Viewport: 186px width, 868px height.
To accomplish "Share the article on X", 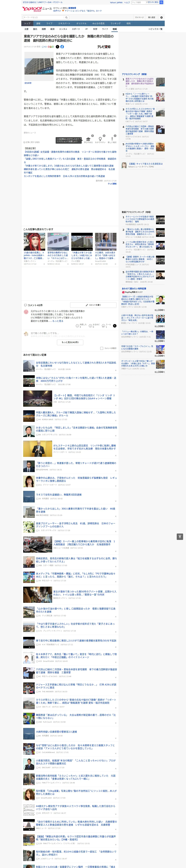I will (57, 47).
